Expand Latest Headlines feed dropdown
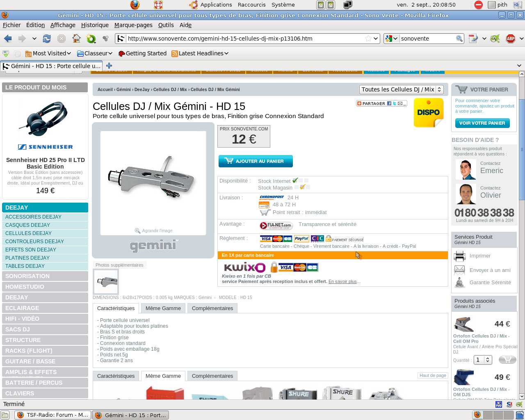 pos(200,53)
